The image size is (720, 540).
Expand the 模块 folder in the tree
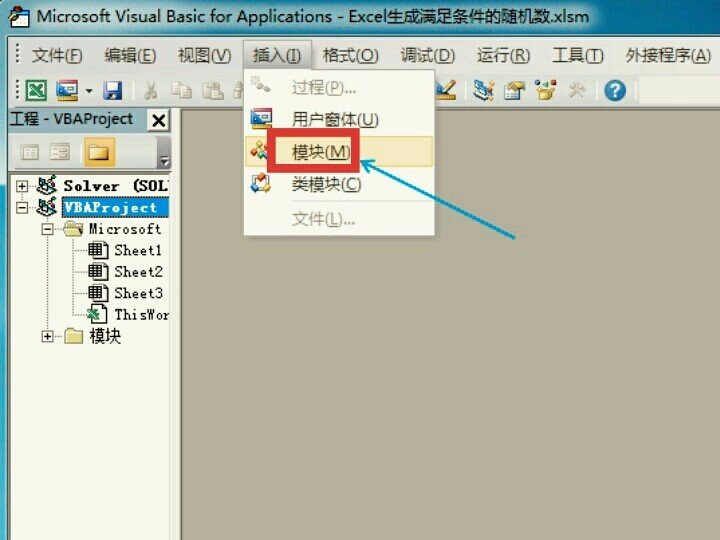pos(47,337)
